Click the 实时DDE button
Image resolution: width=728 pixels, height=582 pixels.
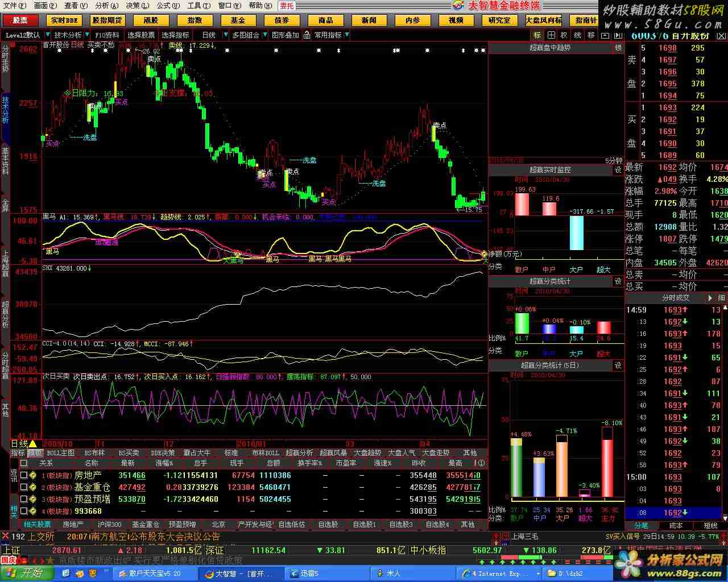point(64,20)
